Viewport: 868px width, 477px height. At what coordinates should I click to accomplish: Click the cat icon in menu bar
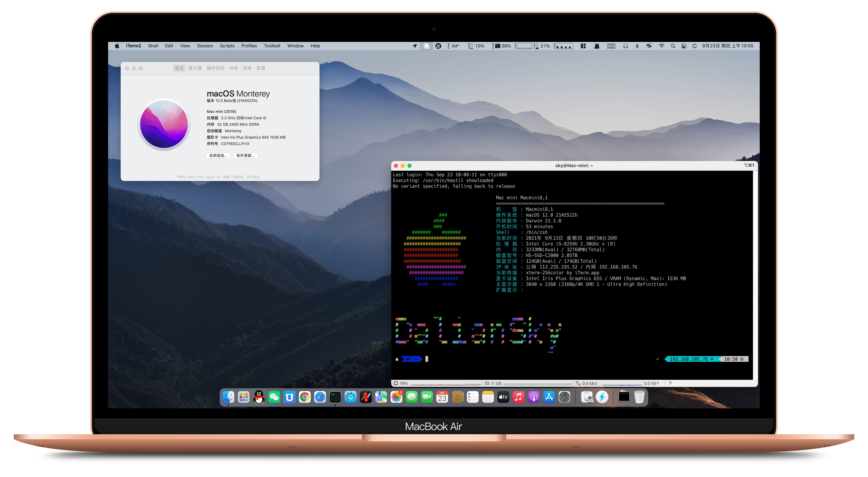tap(596, 46)
